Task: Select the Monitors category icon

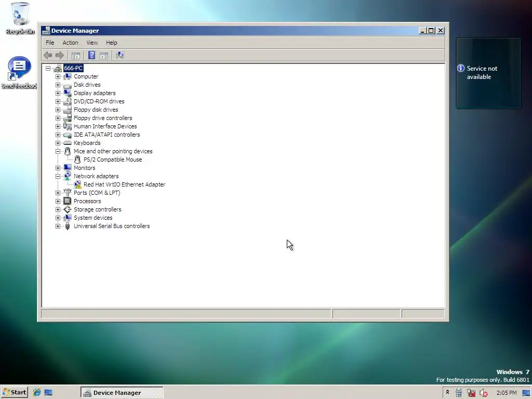Action: (x=68, y=168)
